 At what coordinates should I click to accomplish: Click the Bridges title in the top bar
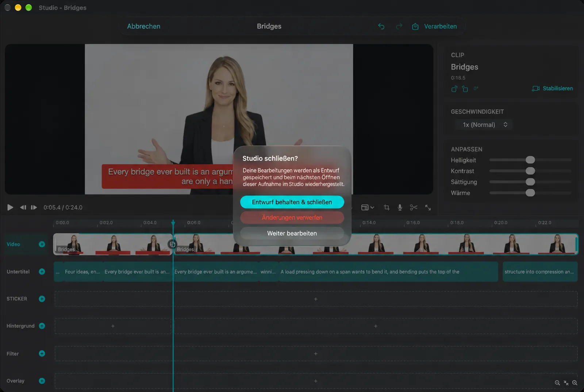coord(269,26)
